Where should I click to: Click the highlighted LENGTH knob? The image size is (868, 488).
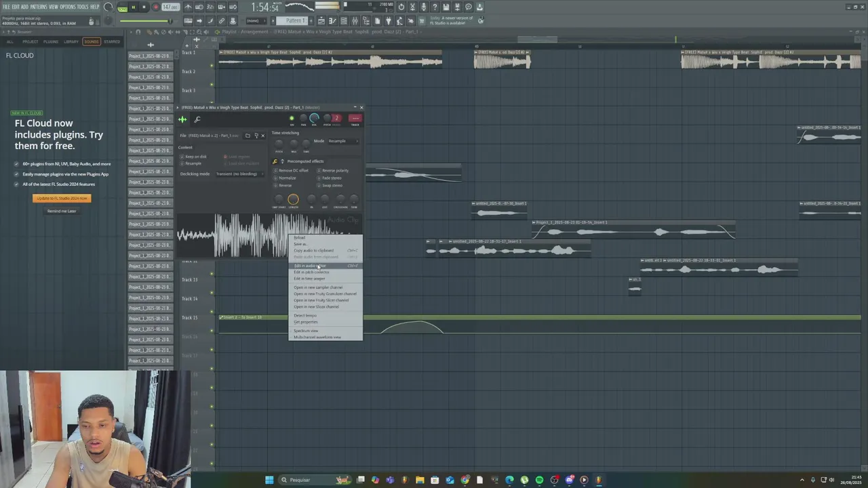point(293,199)
